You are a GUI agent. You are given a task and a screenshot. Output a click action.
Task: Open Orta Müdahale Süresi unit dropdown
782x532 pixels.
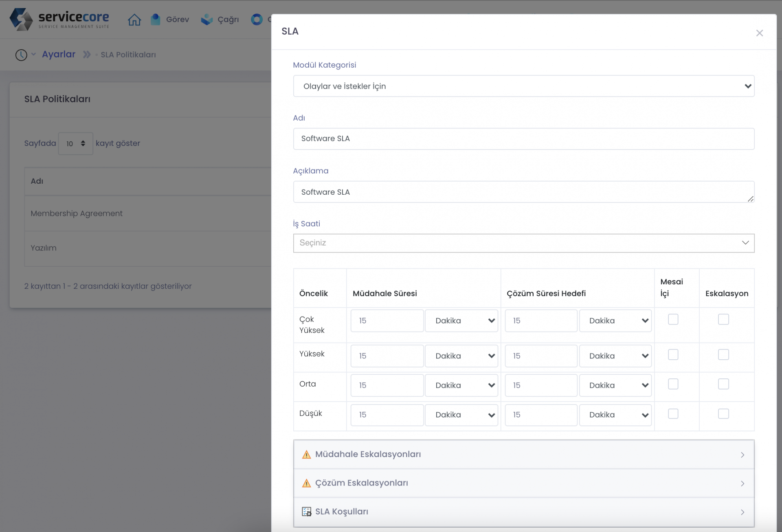(x=461, y=385)
